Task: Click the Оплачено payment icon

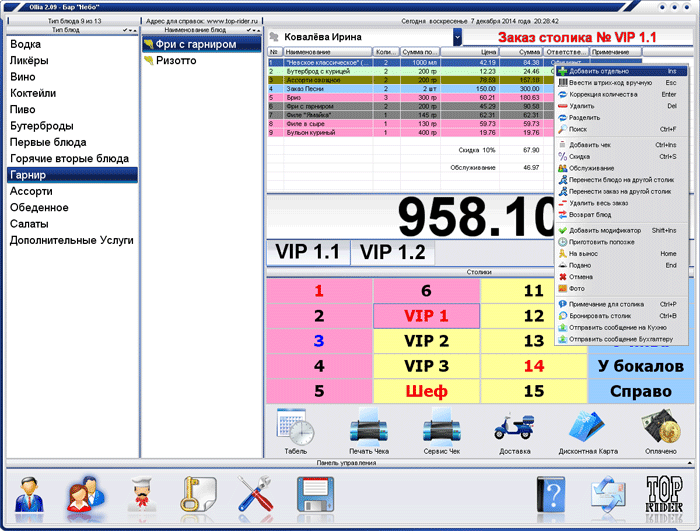Action: click(661, 432)
